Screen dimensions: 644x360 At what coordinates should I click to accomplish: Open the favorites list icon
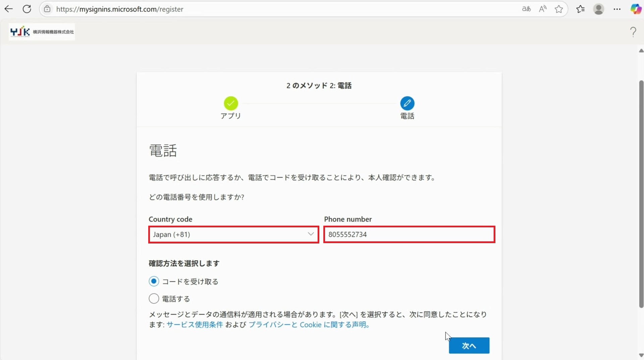click(x=580, y=9)
